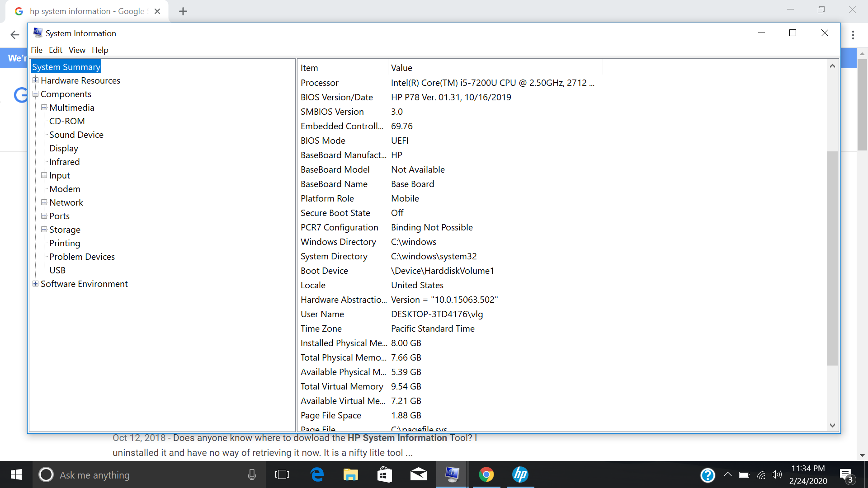Select the Secure Boot State row
This screenshot has height=488, width=868.
tap(450, 213)
